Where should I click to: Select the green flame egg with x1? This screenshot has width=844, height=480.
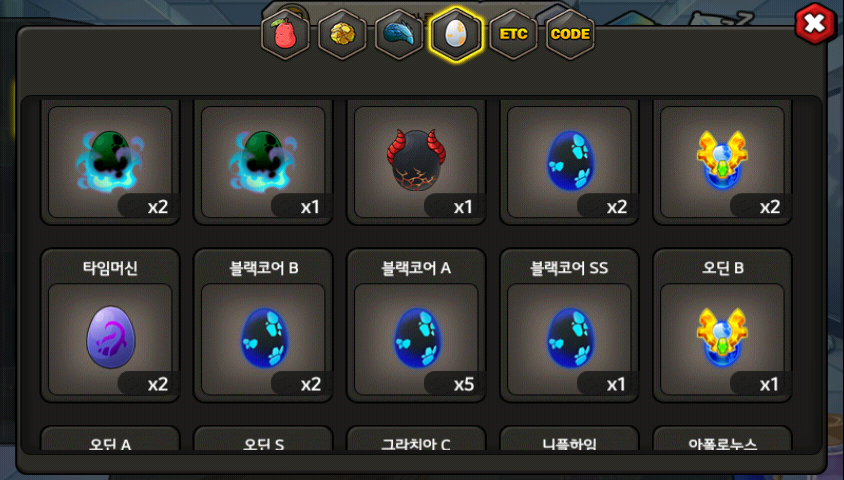(263, 161)
